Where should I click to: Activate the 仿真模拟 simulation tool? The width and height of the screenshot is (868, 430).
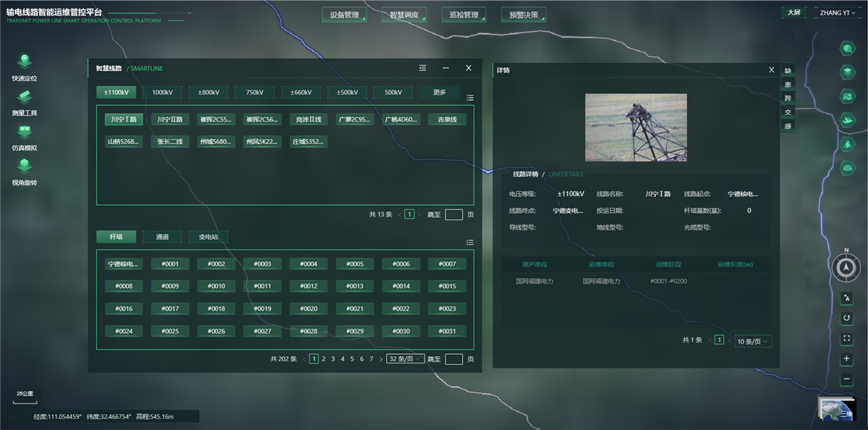[25, 138]
